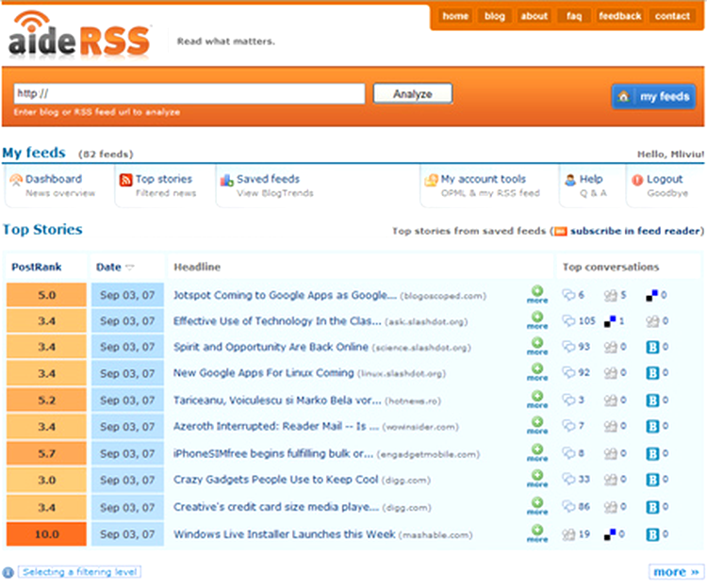This screenshot has height=588, width=707.
Task: Click 3.0 PostRank color cell
Action: tap(46, 480)
